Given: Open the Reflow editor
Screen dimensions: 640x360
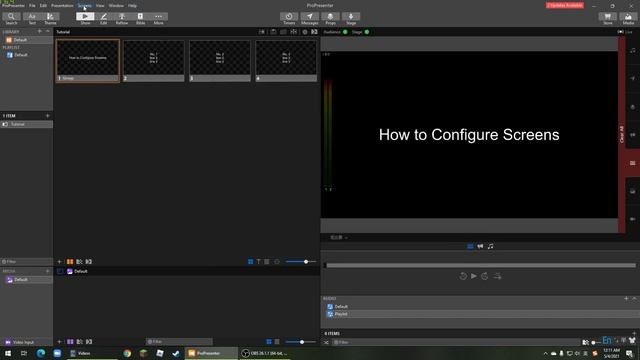Looking at the screenshot, I should pos(122,18).
